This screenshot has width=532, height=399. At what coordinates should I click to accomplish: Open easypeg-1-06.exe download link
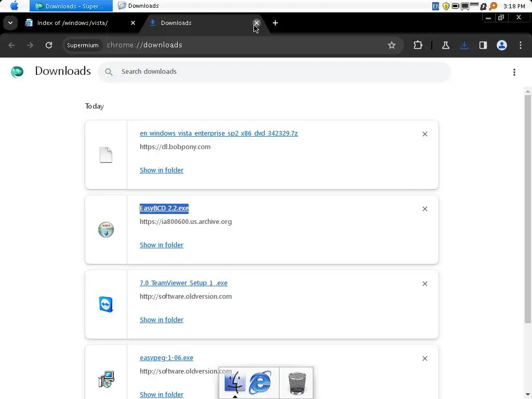point(167,357)
